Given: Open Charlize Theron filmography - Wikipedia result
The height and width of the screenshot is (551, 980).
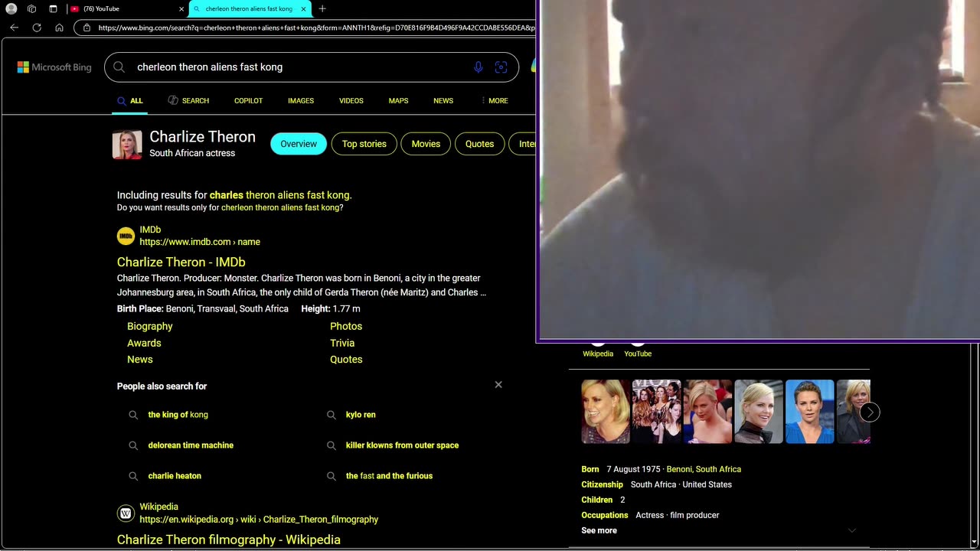Looking at the screenshot, I should tap(229, 540).
